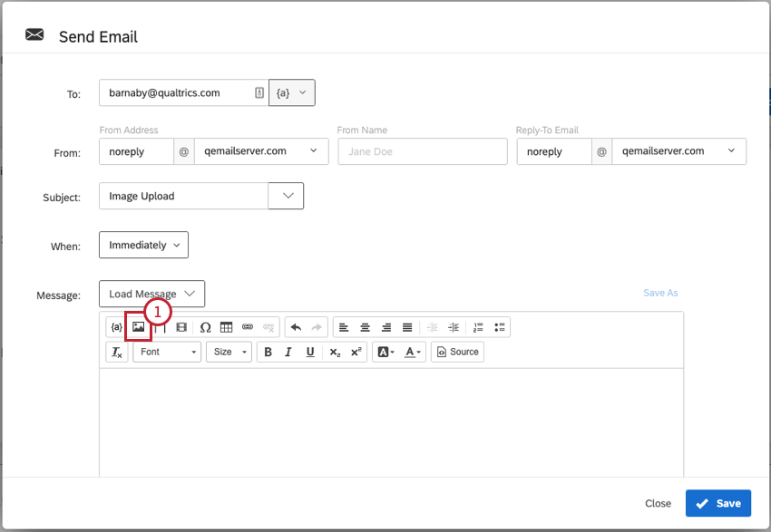Open the Subject suggestions dropdown
The height and width of the screenshot is (532, 771).
click(x=288, y=195)
